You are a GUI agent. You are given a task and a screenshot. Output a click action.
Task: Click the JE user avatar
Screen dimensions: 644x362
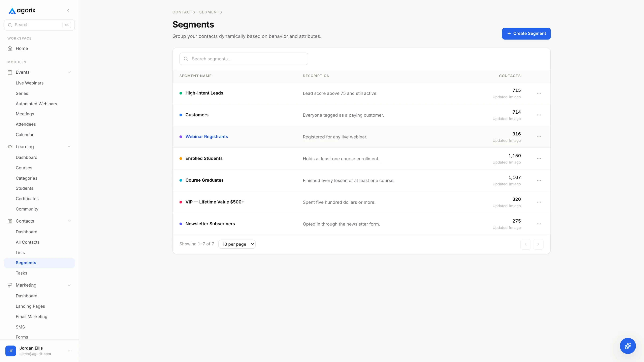(11, 351)
